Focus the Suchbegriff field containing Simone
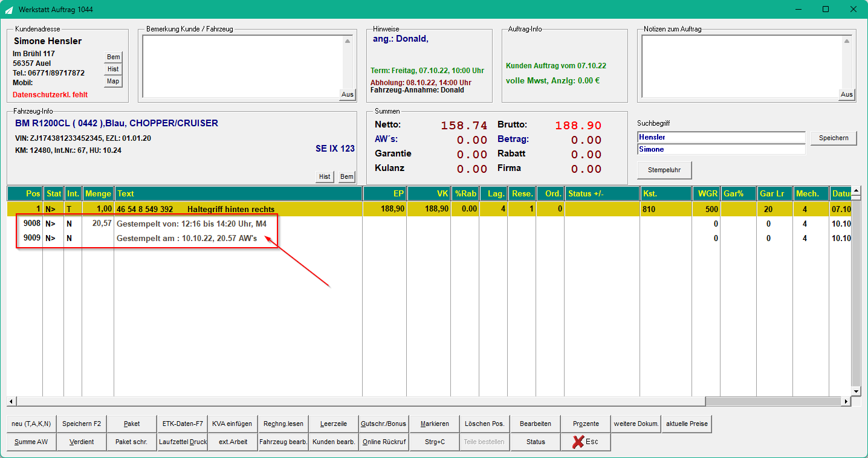The height and width of the screenshot is (458, 868). pos(721,149)
